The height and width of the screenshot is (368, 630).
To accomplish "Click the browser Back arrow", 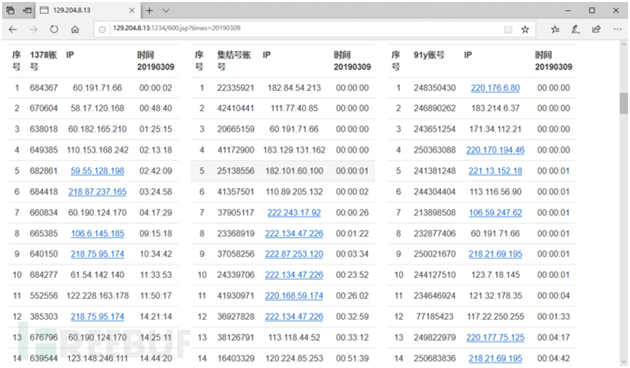I will tap(13, 29).
